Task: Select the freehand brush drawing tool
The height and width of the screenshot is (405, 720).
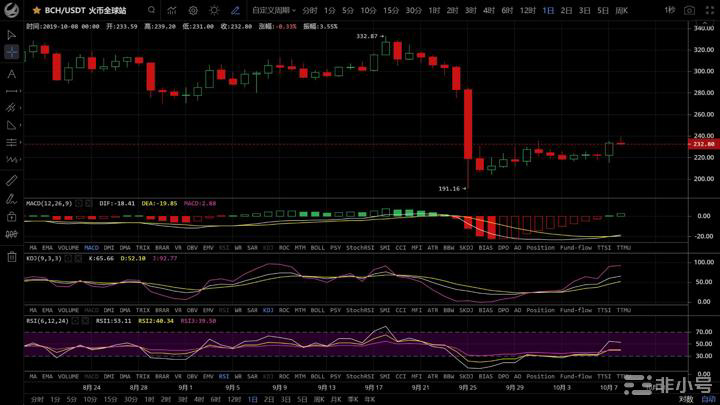Action: coord(11,199)
